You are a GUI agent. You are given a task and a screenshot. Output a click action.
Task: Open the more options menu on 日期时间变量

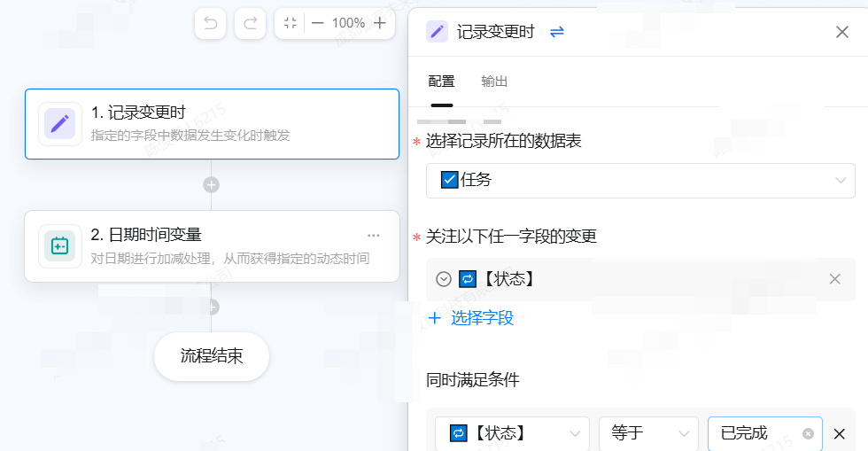(373, 236)
